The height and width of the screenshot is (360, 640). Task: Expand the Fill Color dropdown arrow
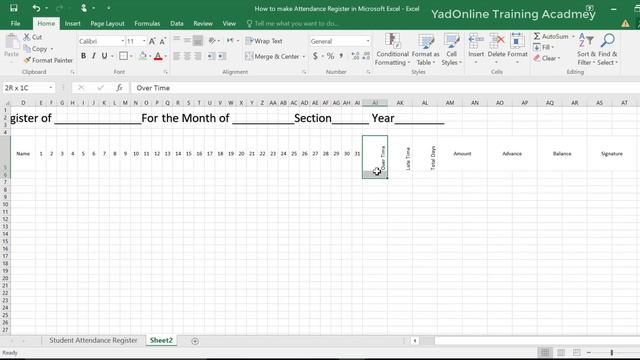(x=150, y=56)
